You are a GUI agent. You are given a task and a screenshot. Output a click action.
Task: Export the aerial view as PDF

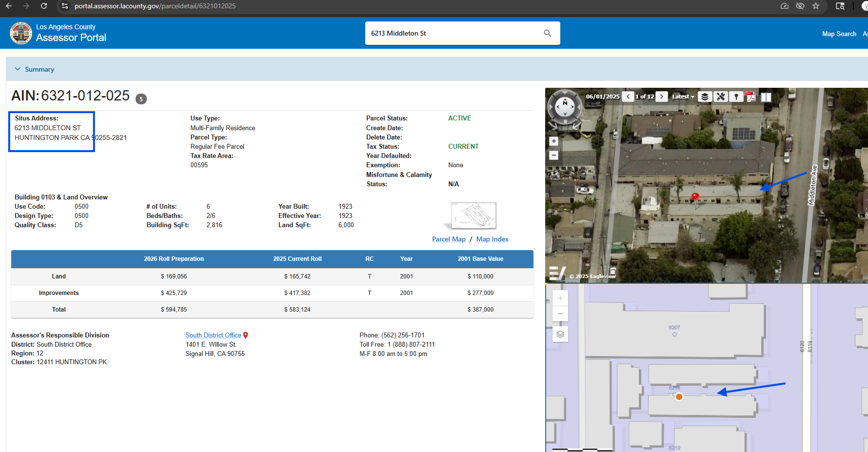pos(751,97)
